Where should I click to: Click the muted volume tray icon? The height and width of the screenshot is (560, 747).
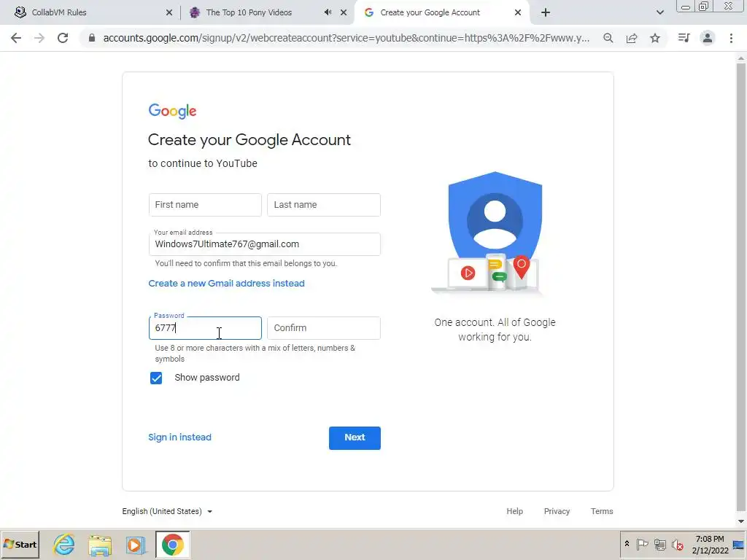click(x=677, y=544)
